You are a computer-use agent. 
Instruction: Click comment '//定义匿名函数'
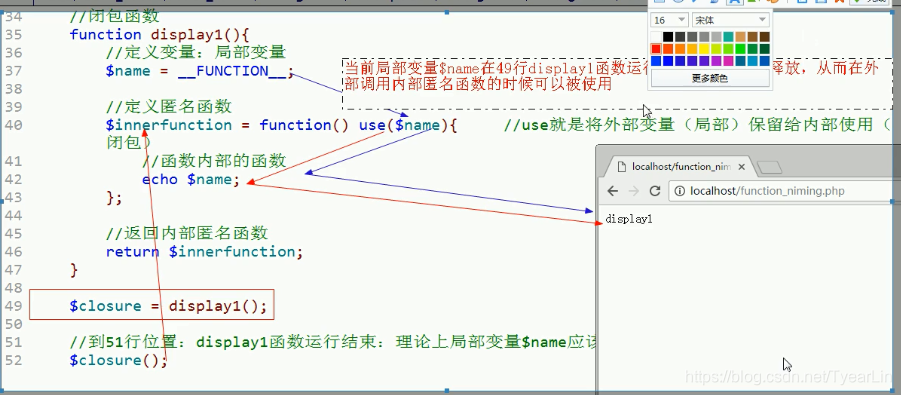tap(168, 106)
